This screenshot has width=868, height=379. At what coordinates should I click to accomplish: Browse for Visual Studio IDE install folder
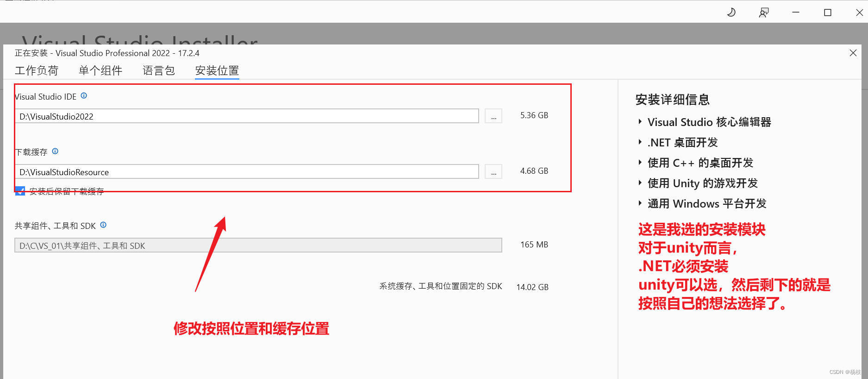pyautogui.click(x=493, y=116)
